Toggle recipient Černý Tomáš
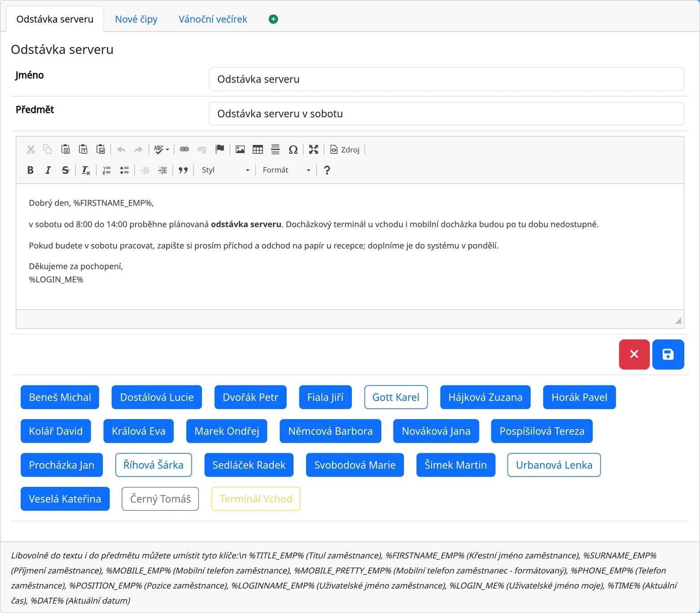 coord(160,499)
